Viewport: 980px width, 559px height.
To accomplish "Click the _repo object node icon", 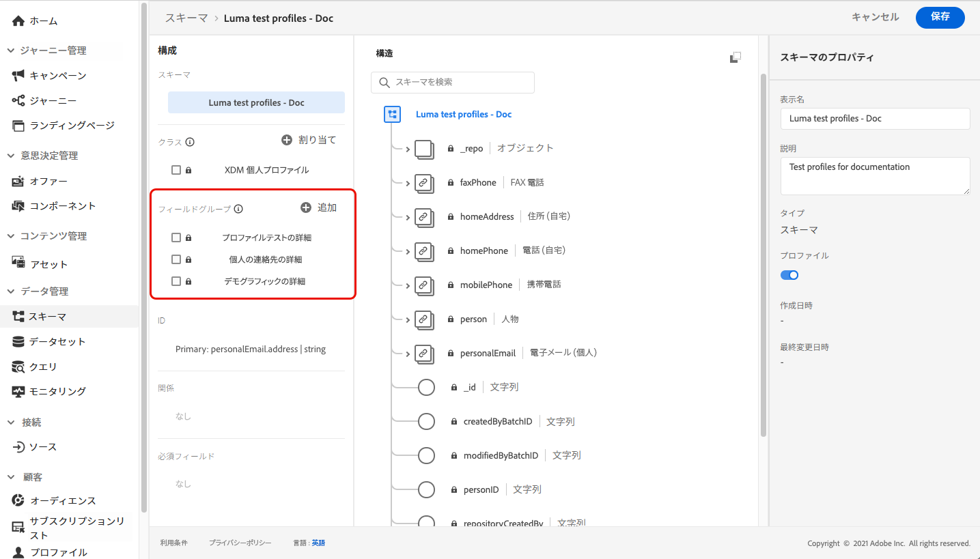I will click(x=424, y=148).
